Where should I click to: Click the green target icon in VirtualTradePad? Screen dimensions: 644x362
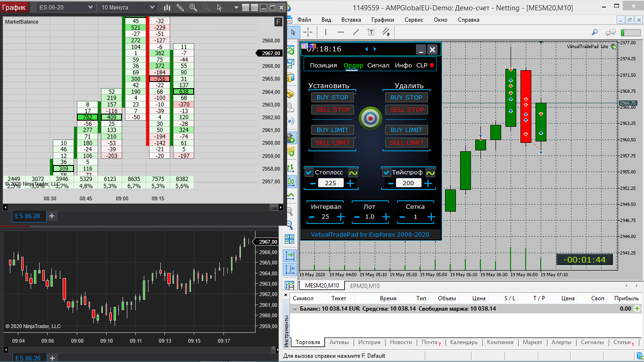coord(371,118)
